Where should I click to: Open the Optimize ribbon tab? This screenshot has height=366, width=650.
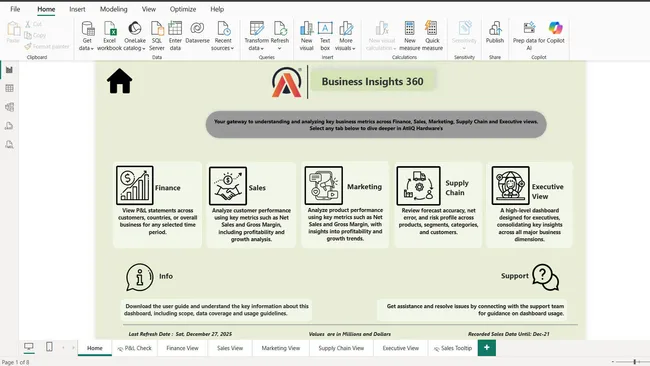183,9
